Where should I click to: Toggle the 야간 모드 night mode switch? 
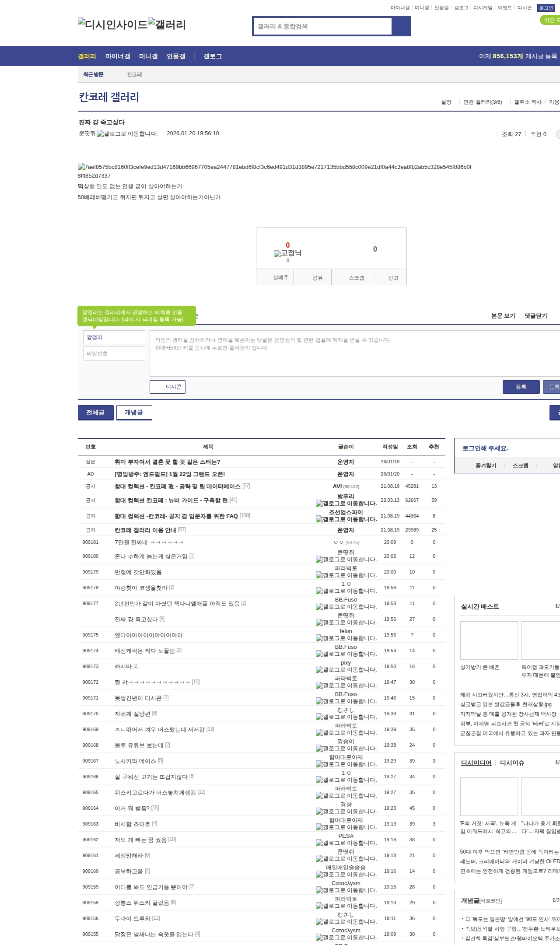coord(550,20)
